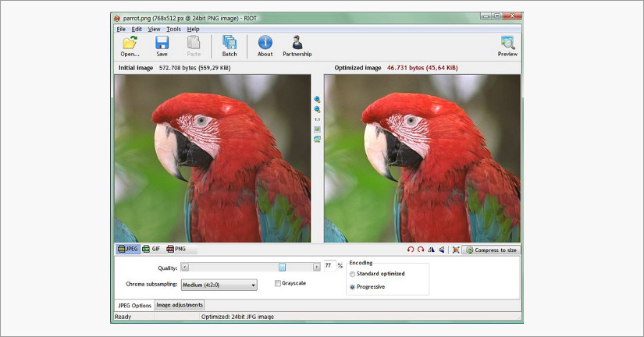Open the Preview tool
The height and width of the screenshot is (337, 644).
click(x=507, y=44)
